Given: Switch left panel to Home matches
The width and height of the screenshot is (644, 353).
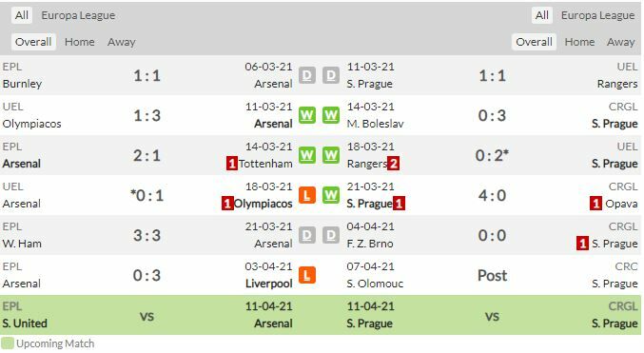Looking at the screenshot, I should click(79, 42).
